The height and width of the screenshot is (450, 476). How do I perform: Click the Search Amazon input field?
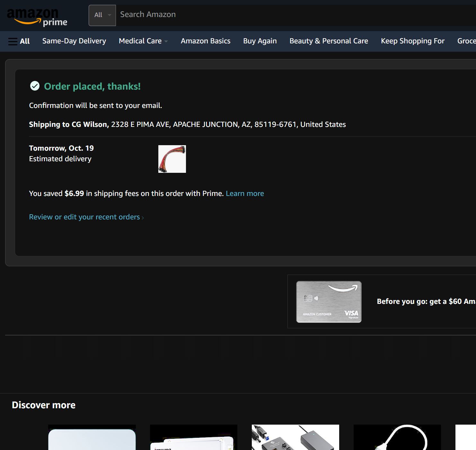click(295, 15)
